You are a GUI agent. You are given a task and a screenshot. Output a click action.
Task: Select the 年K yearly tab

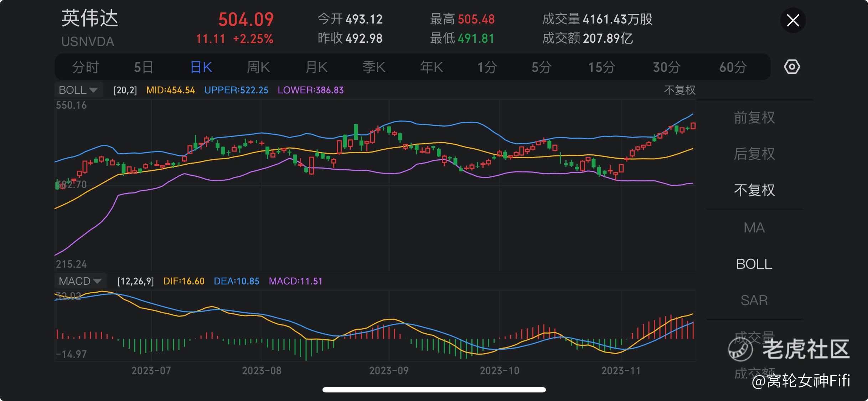[x=432, y=67]
